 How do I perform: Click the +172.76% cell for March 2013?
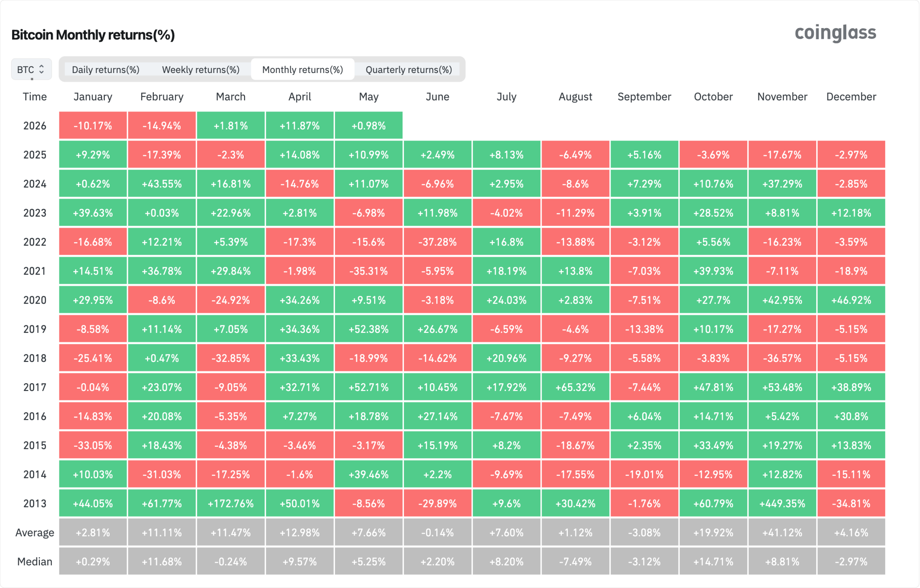click(231, 503)
